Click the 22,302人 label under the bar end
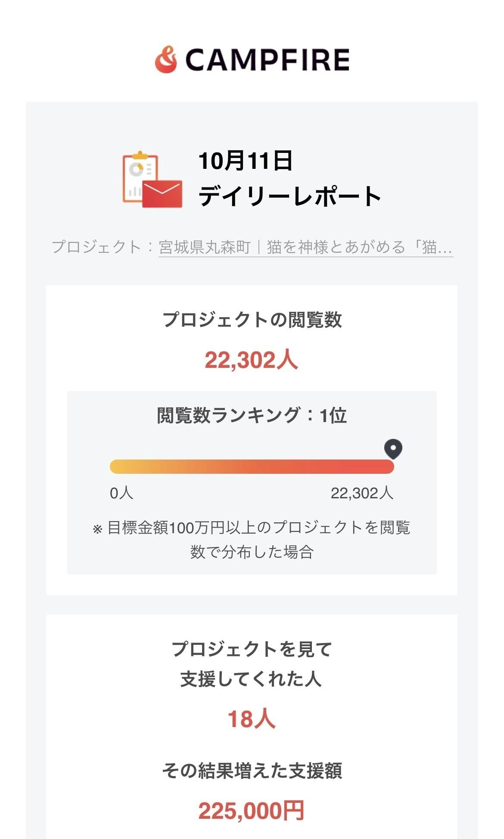504x839 pixels. point(362,493)
